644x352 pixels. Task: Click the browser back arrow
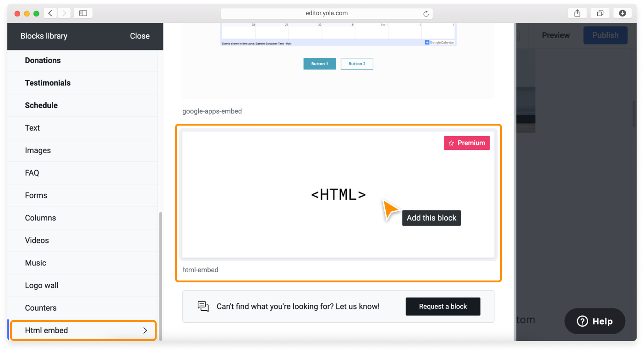click(50, 13)
